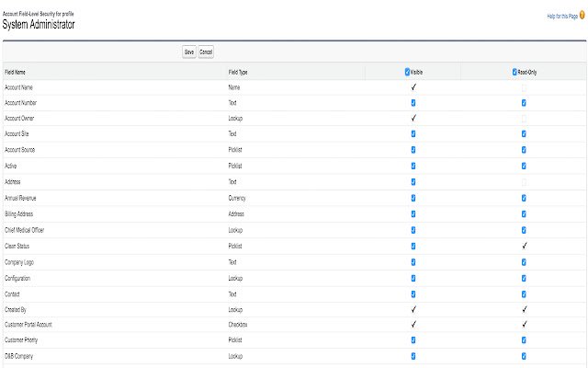The image size is (588, 368).
Task: Click the Field Name column header
Action: pos(15,72)
